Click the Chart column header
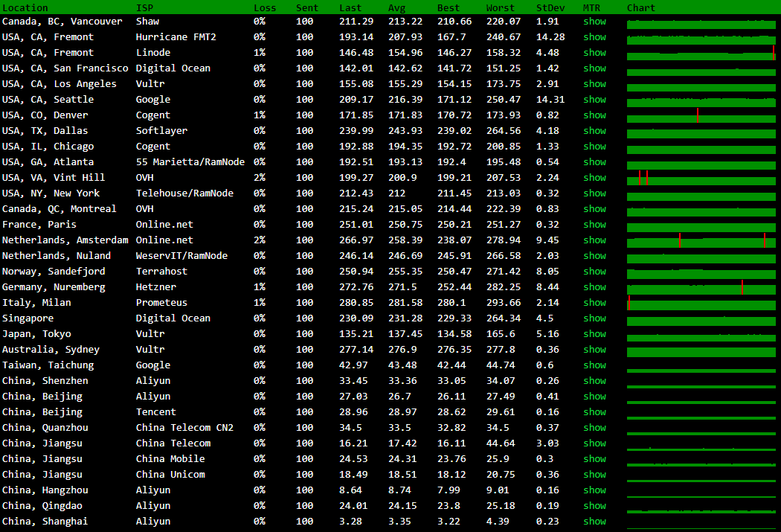The height and width of the screenshot is (532, 781). (x=641, y=8)
